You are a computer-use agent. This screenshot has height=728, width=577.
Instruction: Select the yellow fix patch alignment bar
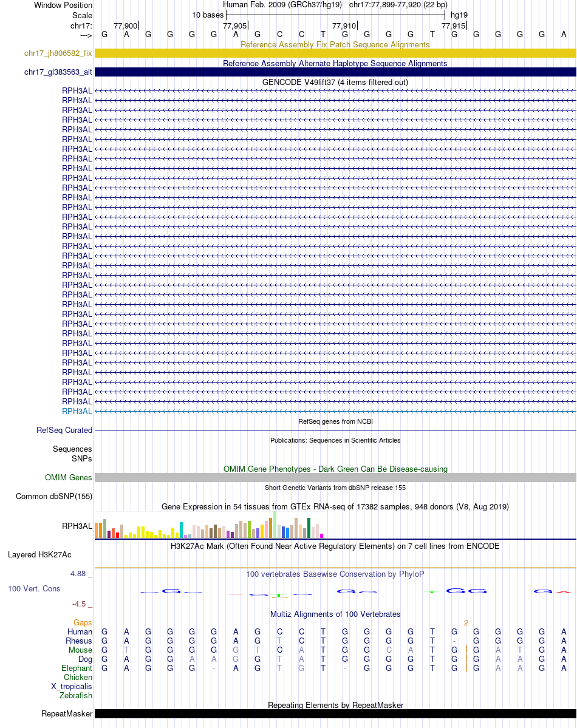coord(335,53)
